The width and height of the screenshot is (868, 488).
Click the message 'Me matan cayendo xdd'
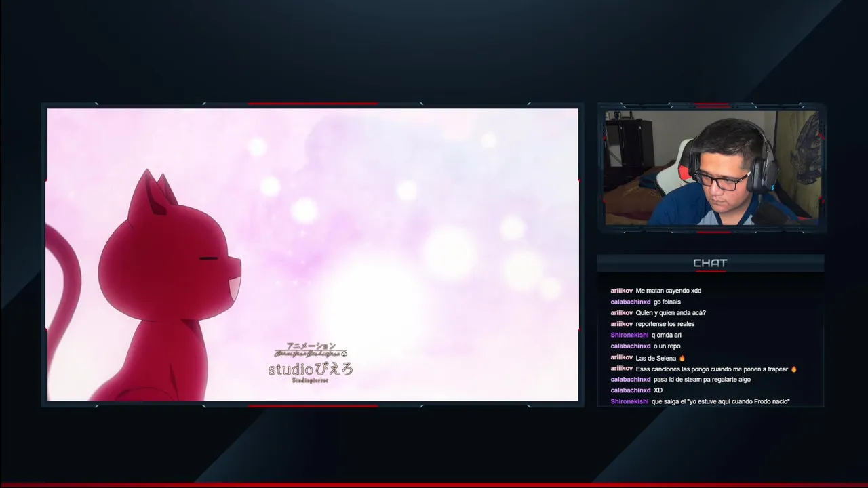pyautogui.click(x=669, y=291)
